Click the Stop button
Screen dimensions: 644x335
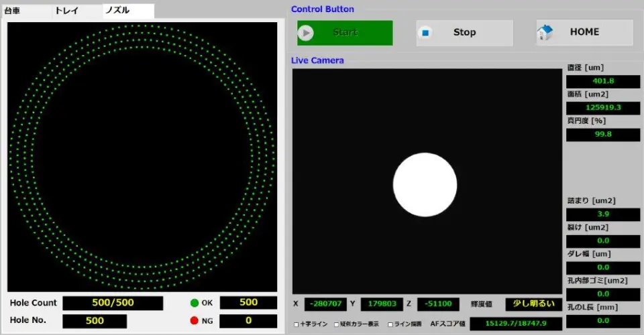464,33
